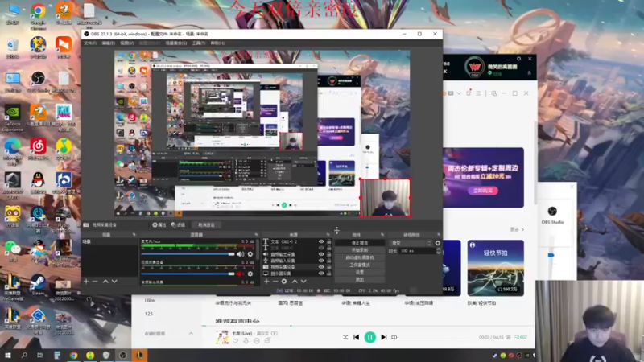Open OBS source filters button
Viewport: 644px width, 362px height.
click(178, 225)
